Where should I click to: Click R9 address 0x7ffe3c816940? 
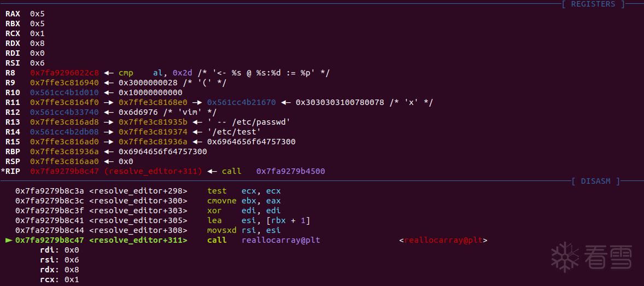tap(65, 83)
